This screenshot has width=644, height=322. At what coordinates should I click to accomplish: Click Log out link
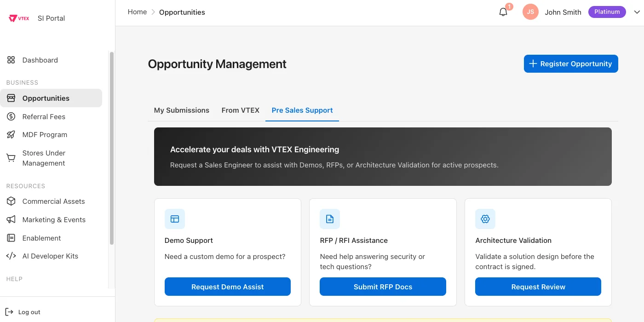tap(29, 312)
